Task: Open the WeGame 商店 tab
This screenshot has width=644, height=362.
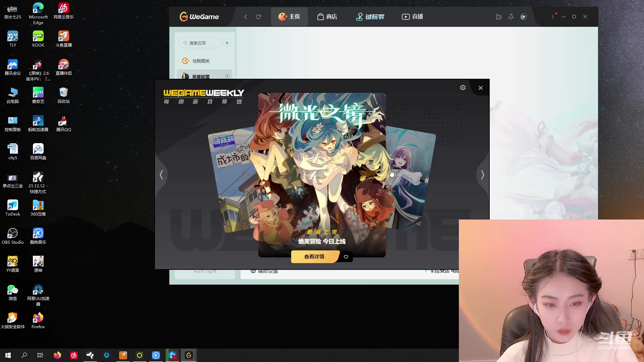Action: pyautogui.click(x=327, y=16)
